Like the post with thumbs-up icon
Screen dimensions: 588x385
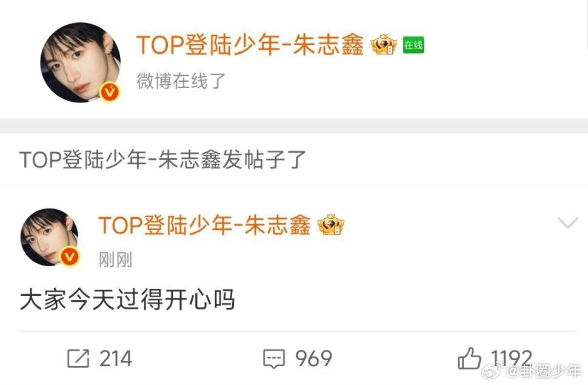(x=469, y=358)
